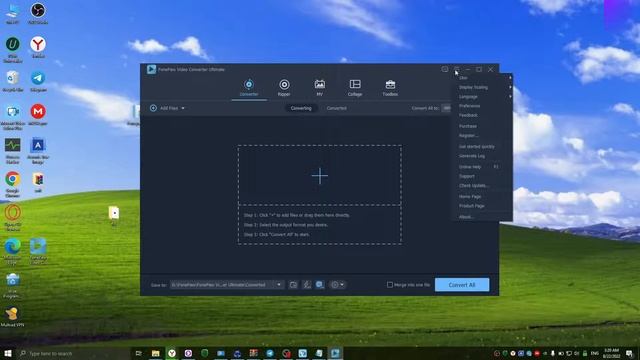Select Register... in the menu
640x360 pixels.
pyautogui.click(x=482, y=136)
